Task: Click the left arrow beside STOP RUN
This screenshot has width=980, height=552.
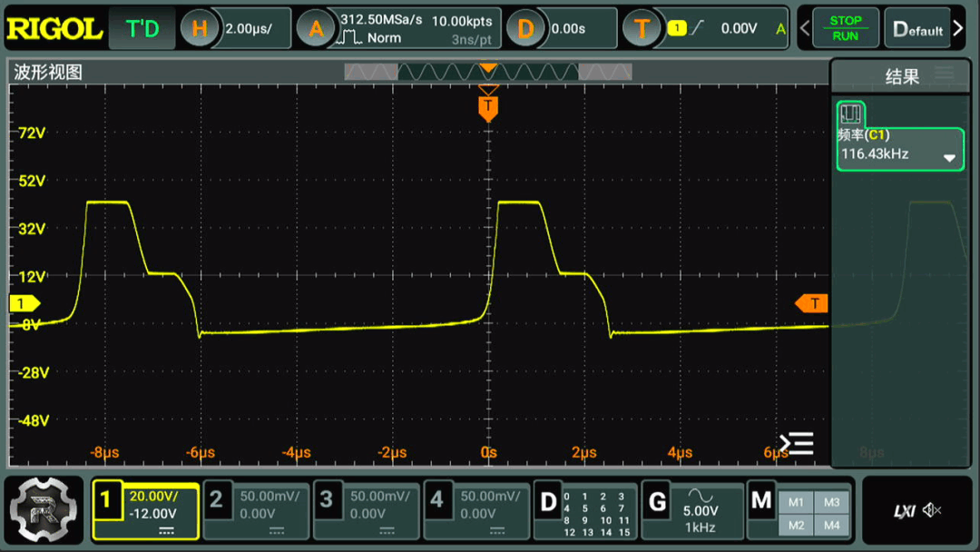Action: 805,28
